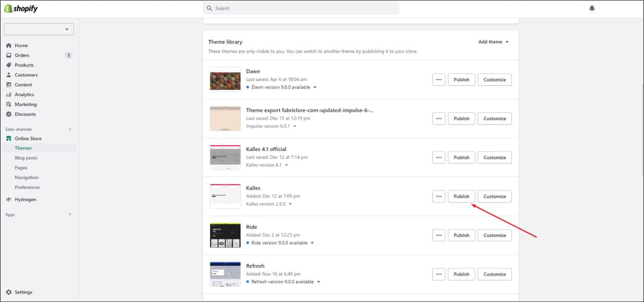Click the Refresh theme thumbnail
Screen dimensions: 644x302
click(224, 274)
